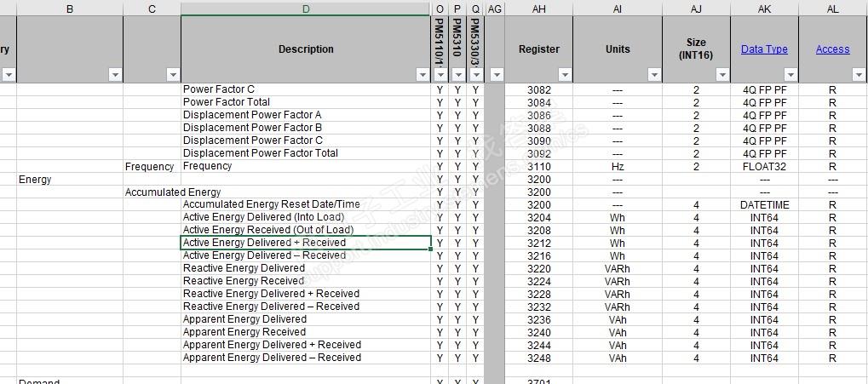Viewport: 868px width, 384px height.
Task: Open the PM5310 column filter dropdown
Action: click(x=457, y=75)
